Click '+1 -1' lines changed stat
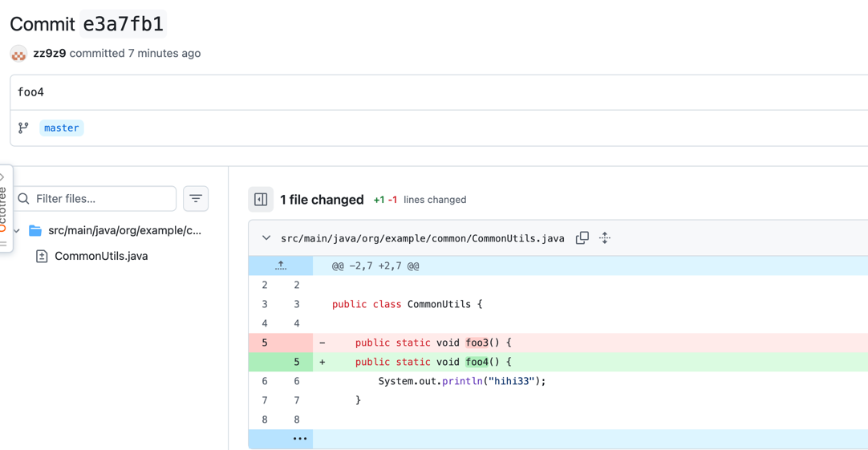 click(385, 200)
